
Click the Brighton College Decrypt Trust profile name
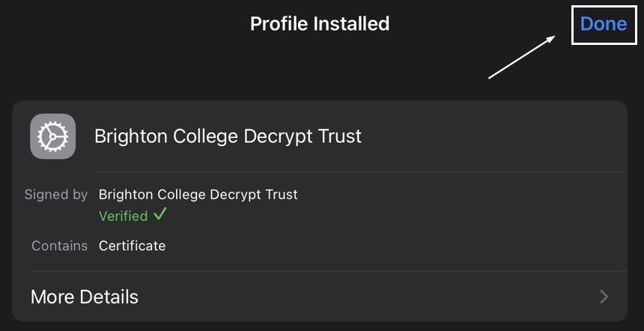click(x=228, y=136)
